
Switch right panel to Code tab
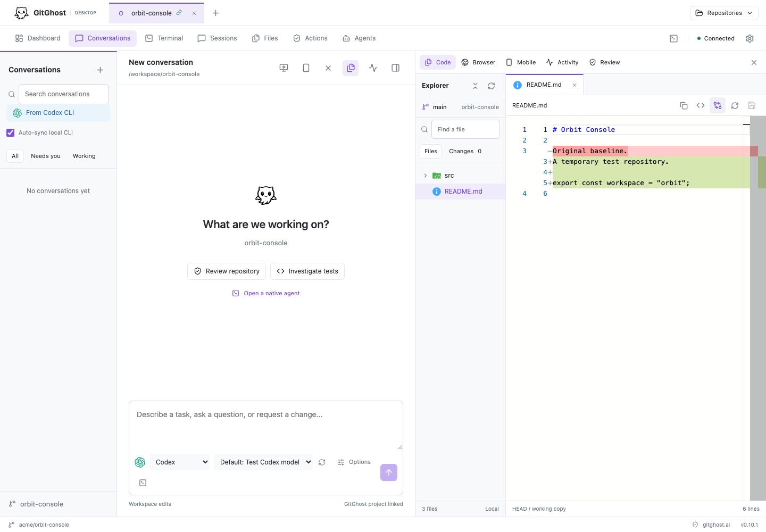(x=438, y=62)
